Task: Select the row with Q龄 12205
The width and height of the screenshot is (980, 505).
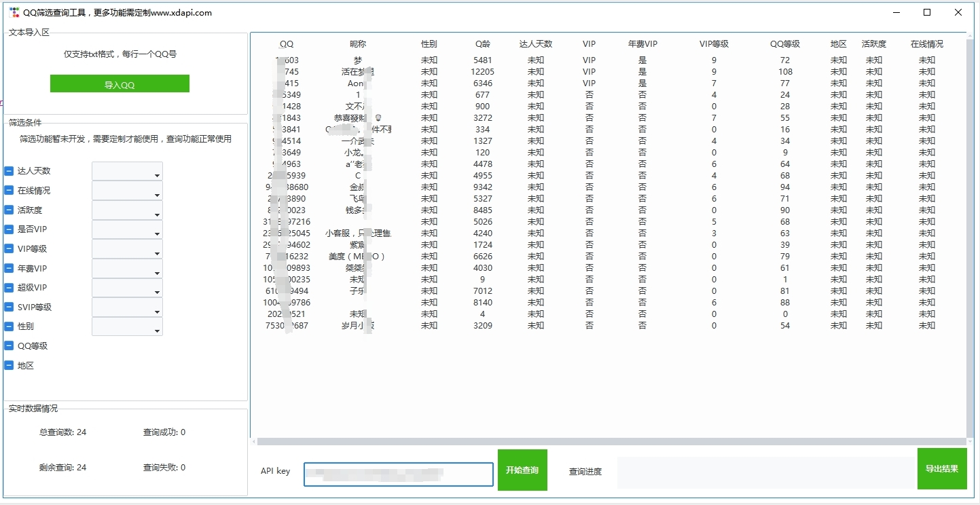Action: pos(608,71)
